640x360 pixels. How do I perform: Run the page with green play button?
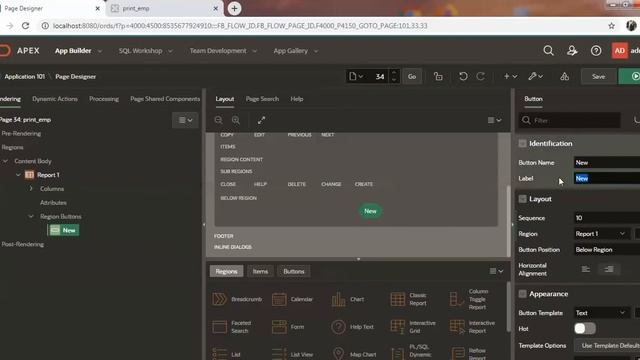630,76
